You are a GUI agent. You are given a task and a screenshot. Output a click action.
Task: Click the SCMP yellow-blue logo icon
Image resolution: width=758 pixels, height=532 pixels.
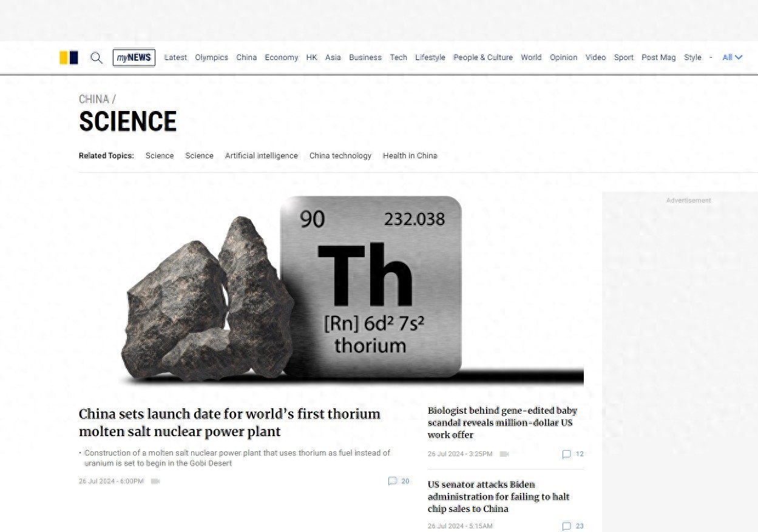(x=69, y=58)
